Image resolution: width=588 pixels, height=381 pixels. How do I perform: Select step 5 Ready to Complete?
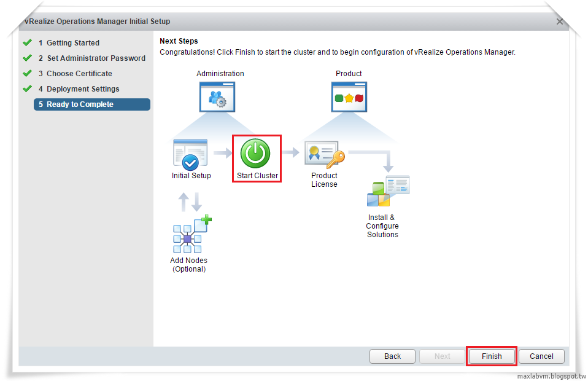[x=92, y=104]
